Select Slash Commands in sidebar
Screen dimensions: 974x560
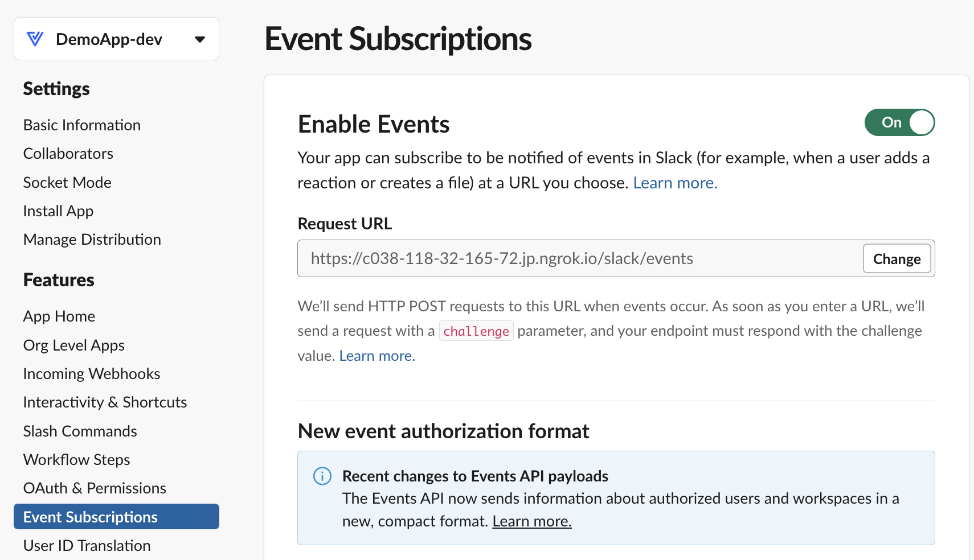[x=80, y=431]
